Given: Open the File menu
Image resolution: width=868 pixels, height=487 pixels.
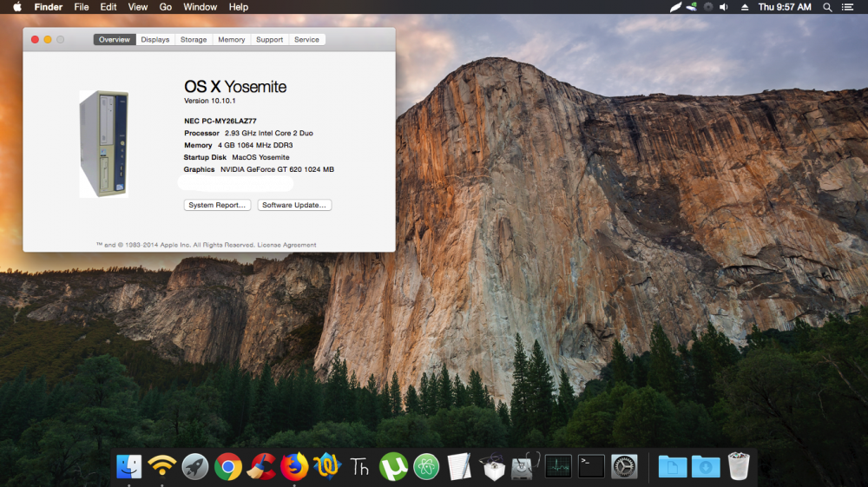Looking at the screenshot, I should 82,7.
